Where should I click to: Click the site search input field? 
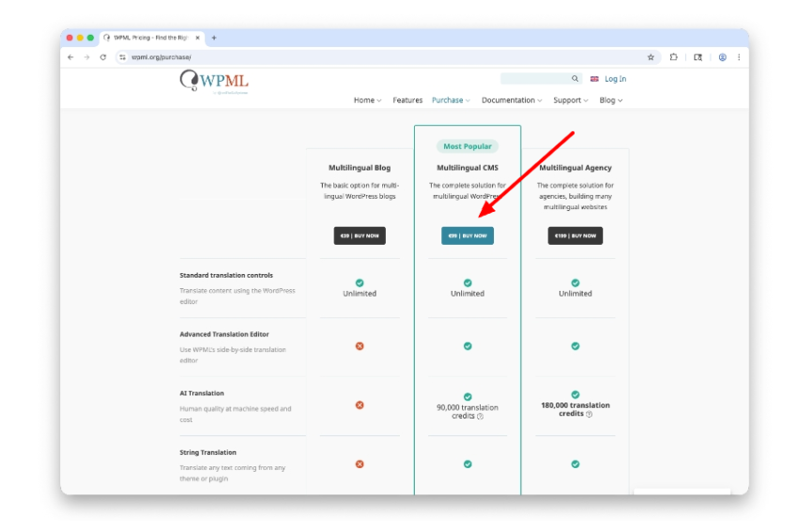535,79
